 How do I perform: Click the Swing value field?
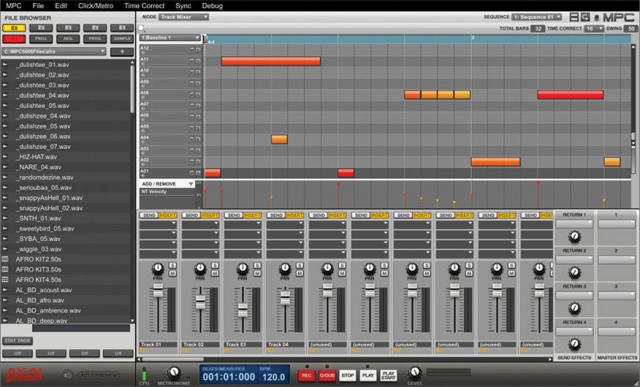tap(631, 28)
